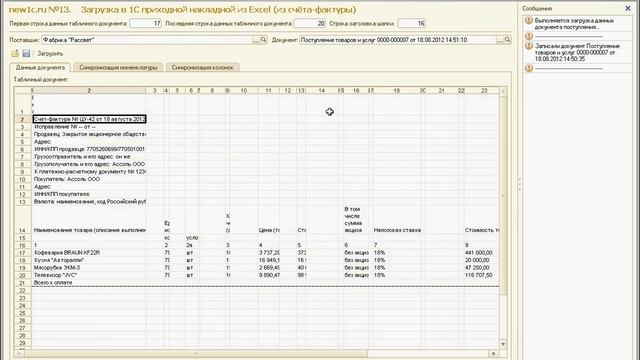Click vertical scrollbar down arrow
Screen dimensions: 640x360
pyautogui.click(x=503, y=344)
